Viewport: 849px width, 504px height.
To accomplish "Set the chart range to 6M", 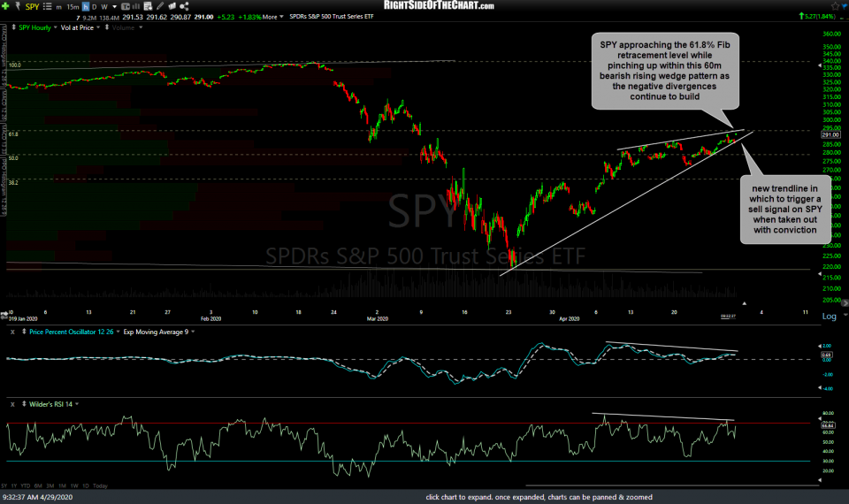I will tap(38, 485).
